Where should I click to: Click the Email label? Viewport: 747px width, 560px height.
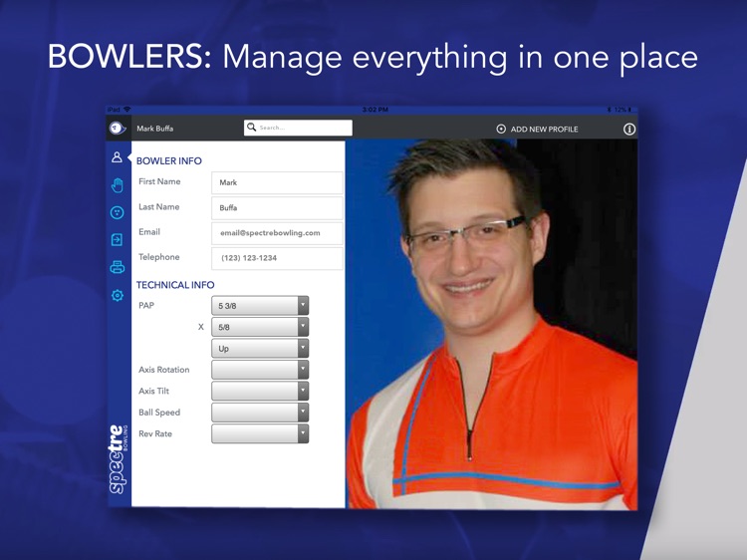[149, 232]
